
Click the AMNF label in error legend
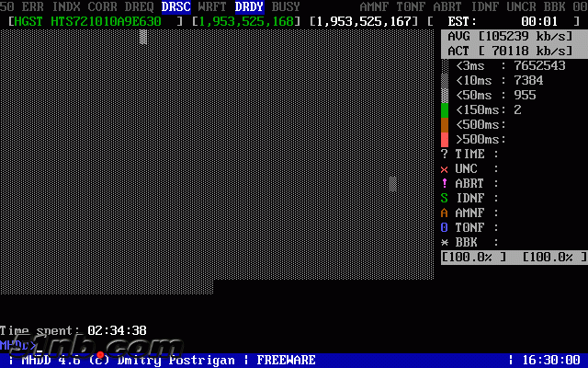point(469,213)
